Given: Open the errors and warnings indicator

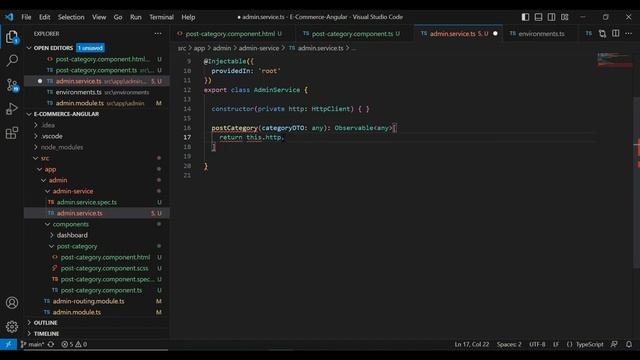Looking at the screenshot, I should (x=74, y=344).
